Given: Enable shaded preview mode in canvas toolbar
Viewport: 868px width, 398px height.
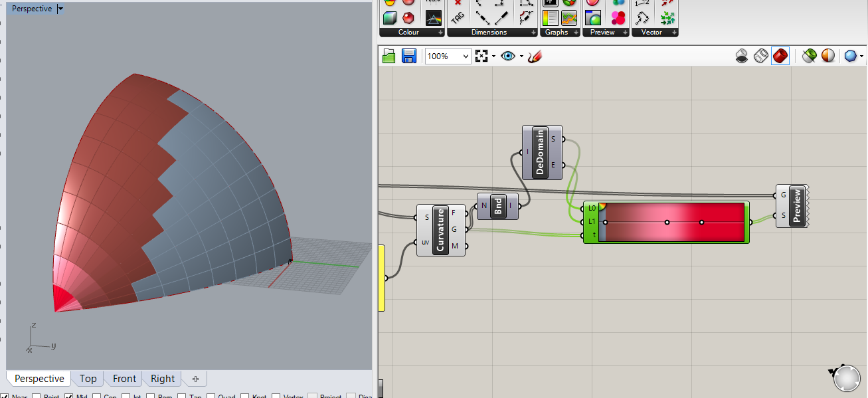Looking at the screenshot, I should (780, 56).
